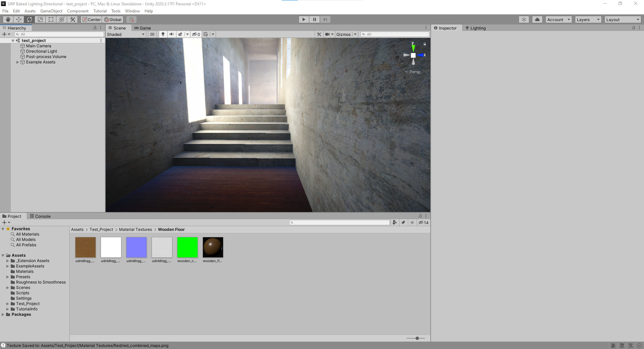644x349 pixels.
Task: Toggle scene audio in the Scene view
Action: tap(172, 34)
